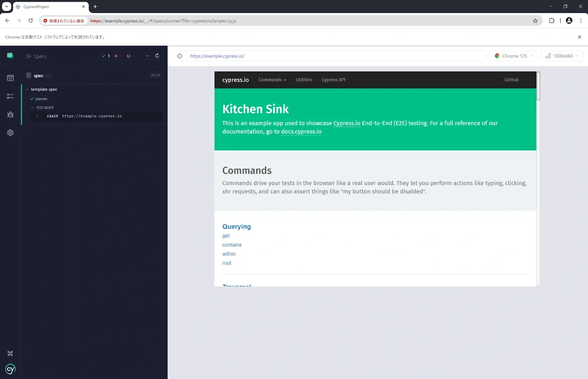Click the insecure connection warning chip

64,21
